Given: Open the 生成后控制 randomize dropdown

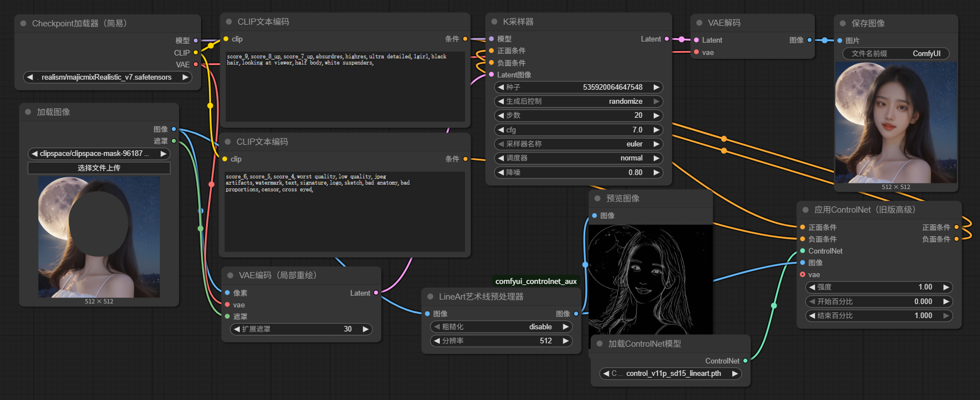Looking at the screenshot, I should click(578, 102).
